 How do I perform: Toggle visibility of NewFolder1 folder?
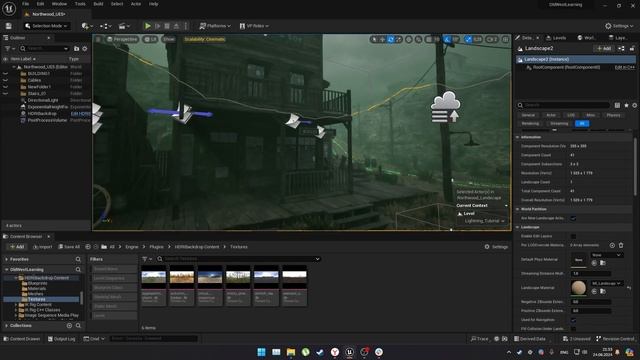5,87
